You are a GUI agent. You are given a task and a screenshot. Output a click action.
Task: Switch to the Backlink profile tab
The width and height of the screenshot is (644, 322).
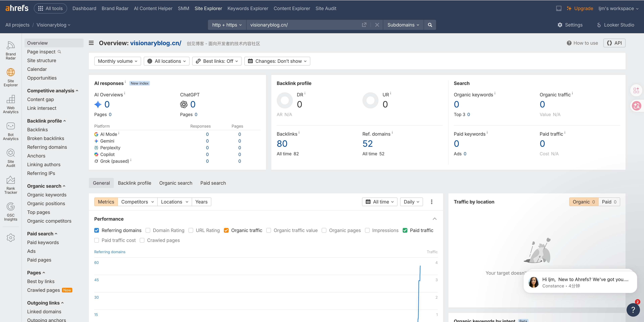pyautogui.click(x=135, y=183)
